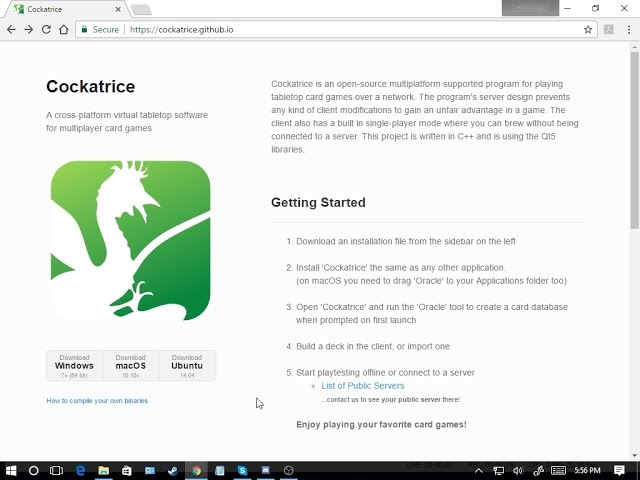Click the large Cockatrice logo image
This screenshot has height=480, width=640.
coord(131,240)
